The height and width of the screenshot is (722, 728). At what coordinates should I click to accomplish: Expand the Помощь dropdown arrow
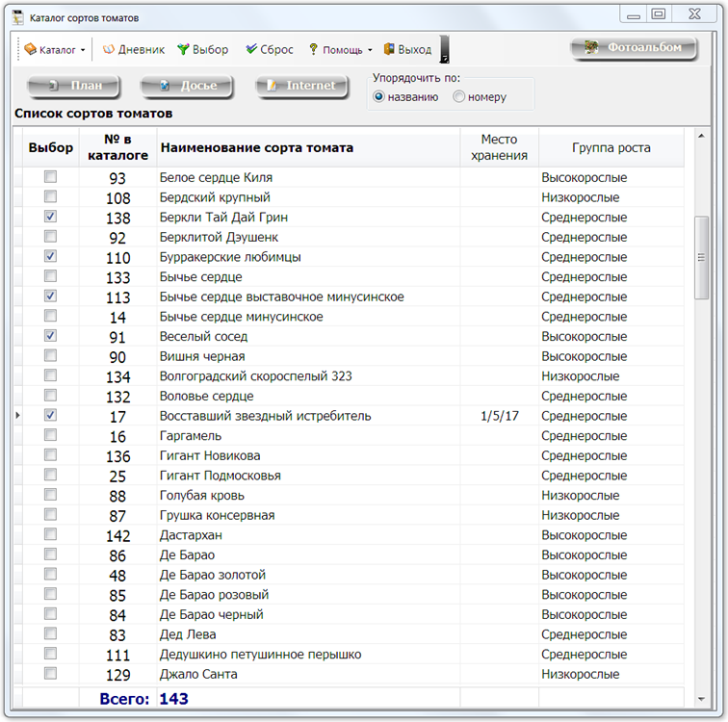(370, 50)
